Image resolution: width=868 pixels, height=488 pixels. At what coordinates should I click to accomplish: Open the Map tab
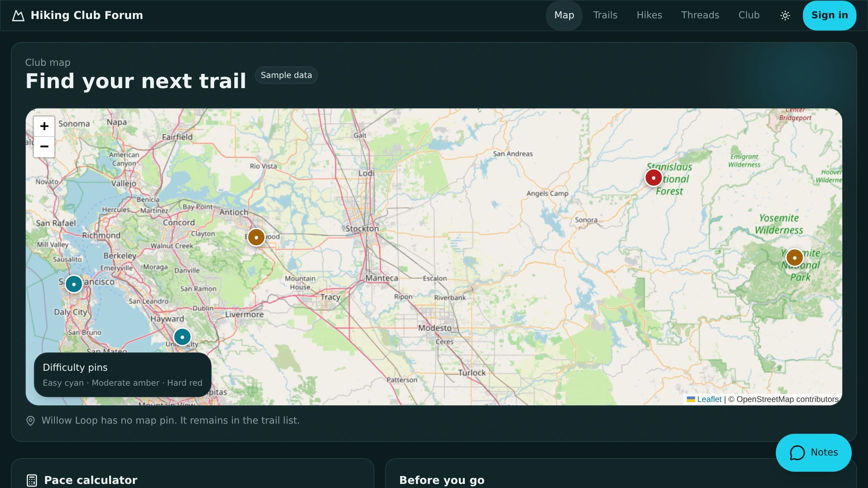(564, 15)
